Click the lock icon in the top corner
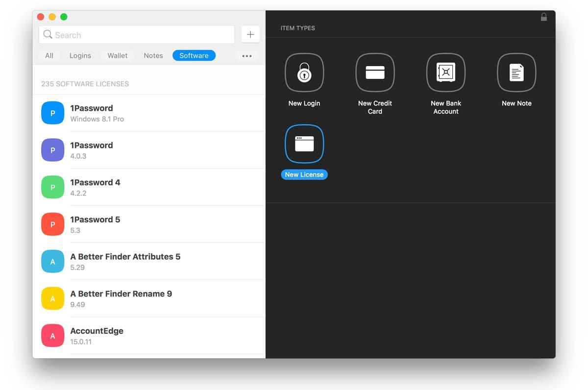This screenshot has height=390, width=588. click(544, 17)
